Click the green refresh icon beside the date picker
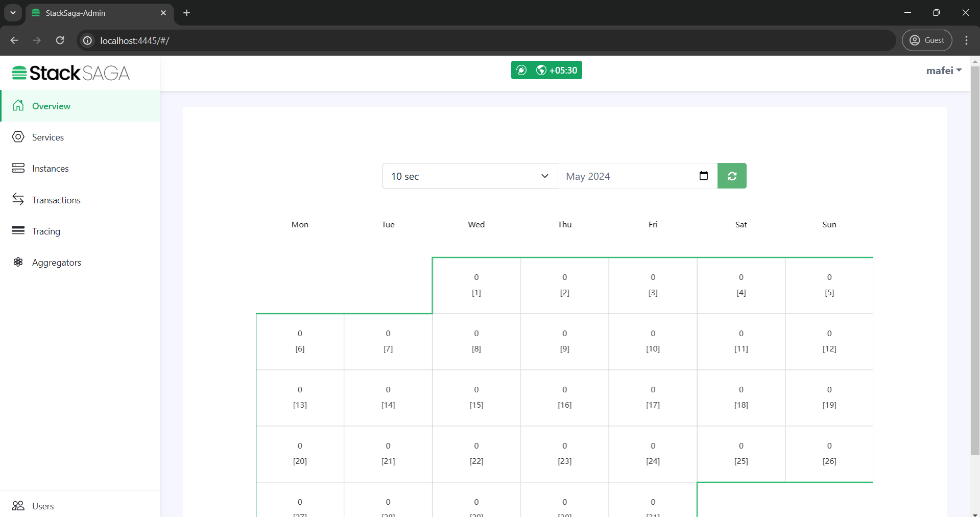980x517 pixels. coord(732,176)
